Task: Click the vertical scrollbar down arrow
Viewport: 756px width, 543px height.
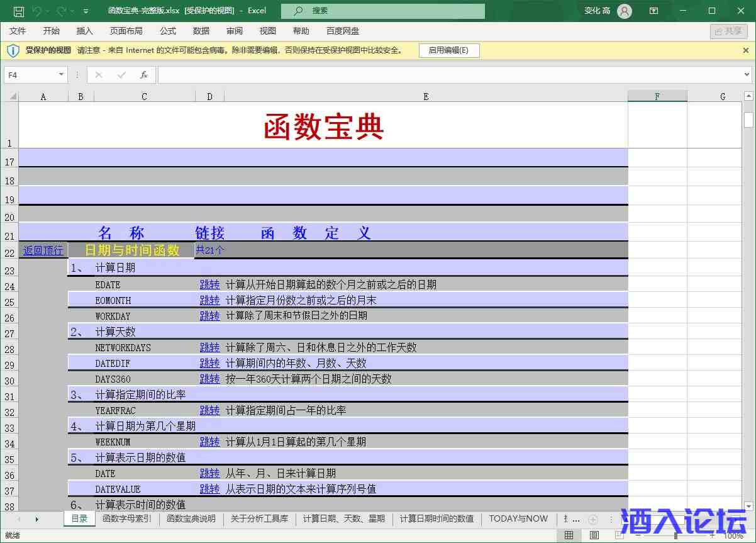Action: pyautogui.click(x=748, y=506)
